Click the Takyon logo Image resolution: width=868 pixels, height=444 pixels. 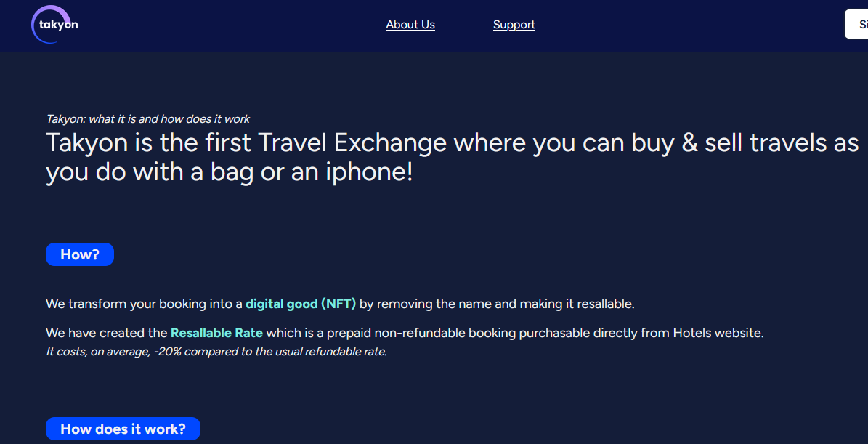(x=54, y=25)
